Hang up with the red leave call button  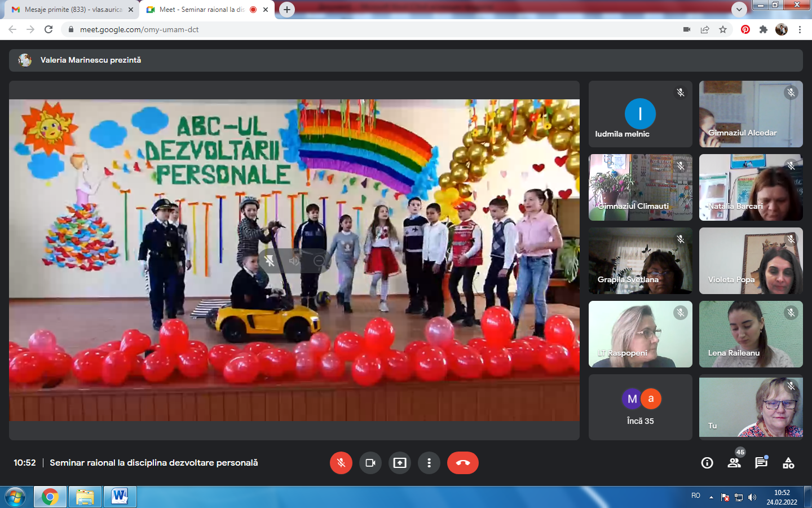click(x=462, y=463)
